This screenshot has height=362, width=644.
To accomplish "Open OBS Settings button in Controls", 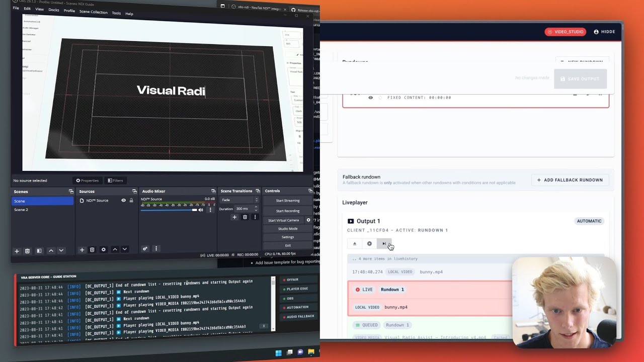I will click(288, 237).
